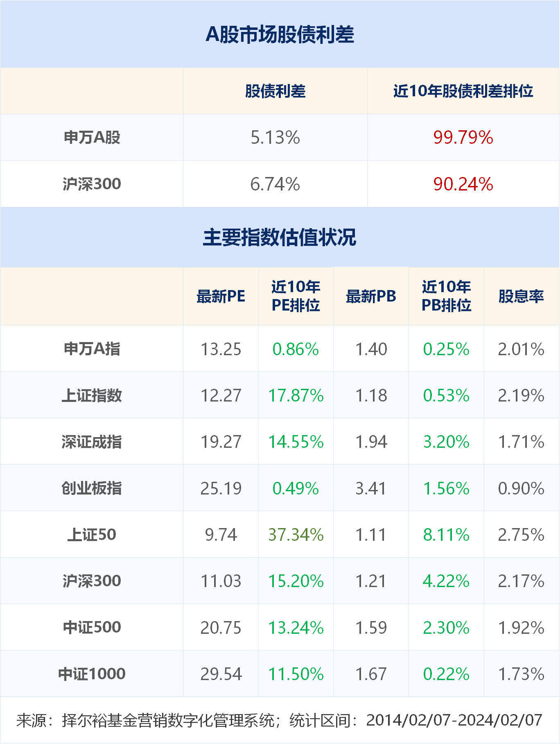Click the green value 15.20%
Screen dimensions: 560x744
[296, 581]
